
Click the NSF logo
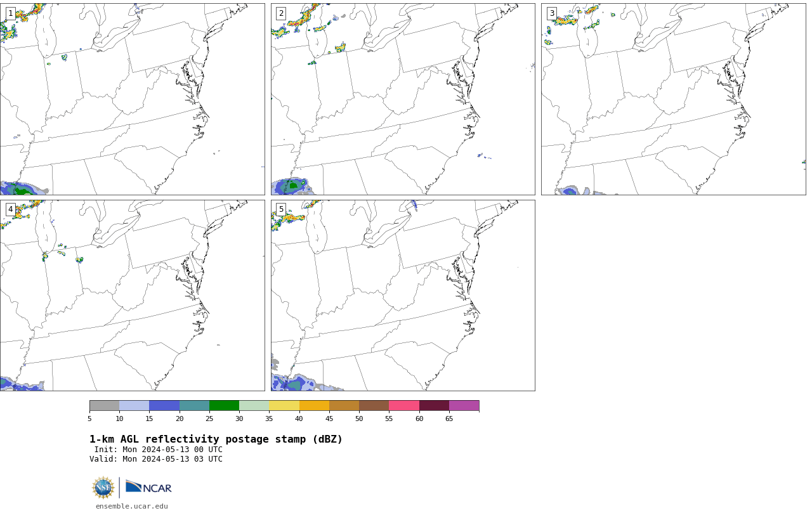coord(103,488)
